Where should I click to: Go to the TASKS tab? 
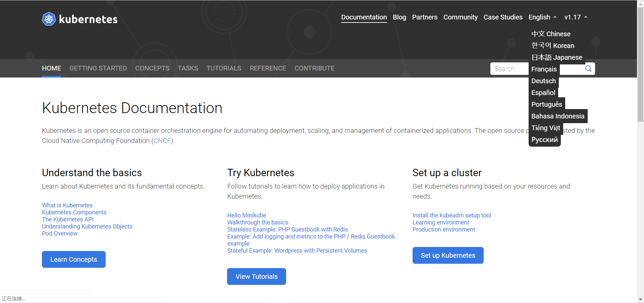click(188, 68)
